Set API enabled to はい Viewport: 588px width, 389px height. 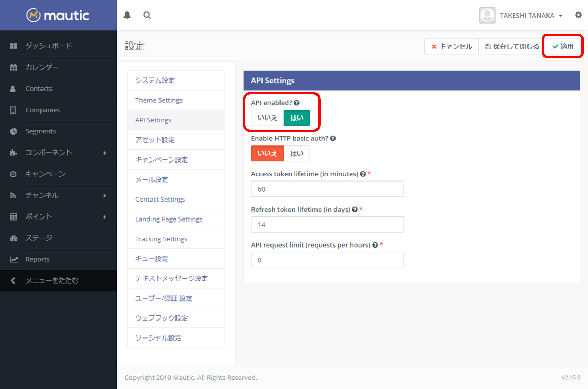296,118
